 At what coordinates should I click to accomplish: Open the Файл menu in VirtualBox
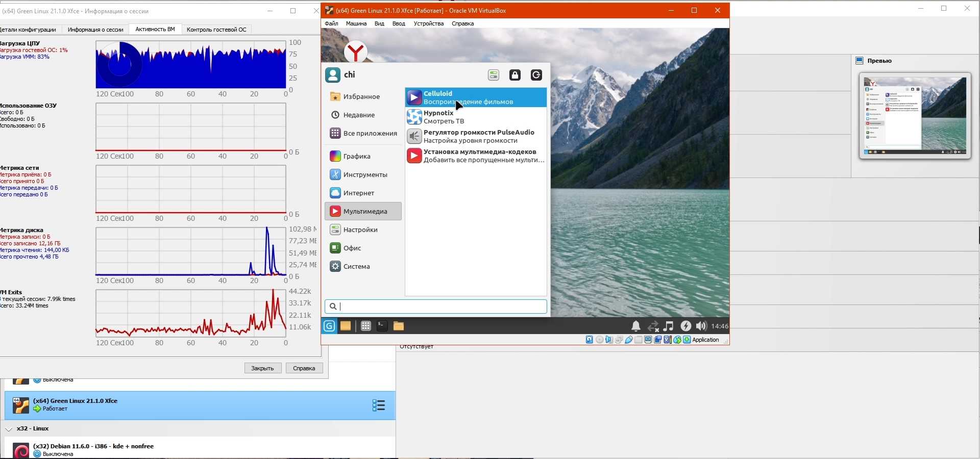point(331,23)
